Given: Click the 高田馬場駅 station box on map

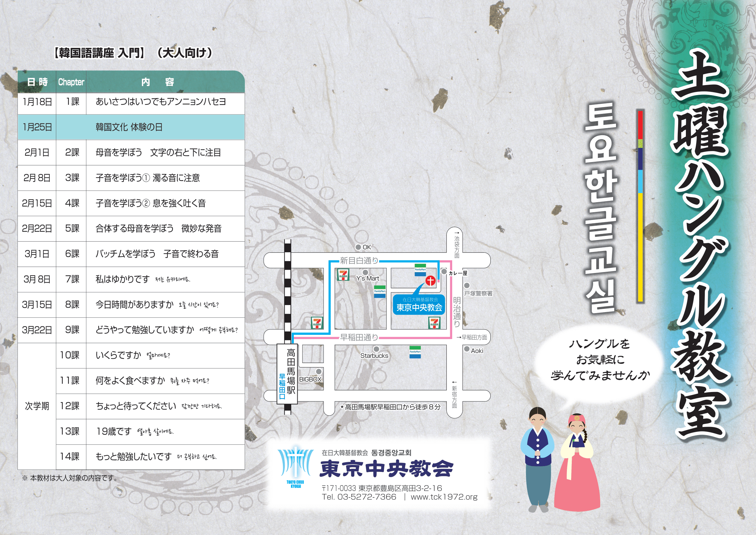Looking at the screenshot, I should [x=287, y=374].
